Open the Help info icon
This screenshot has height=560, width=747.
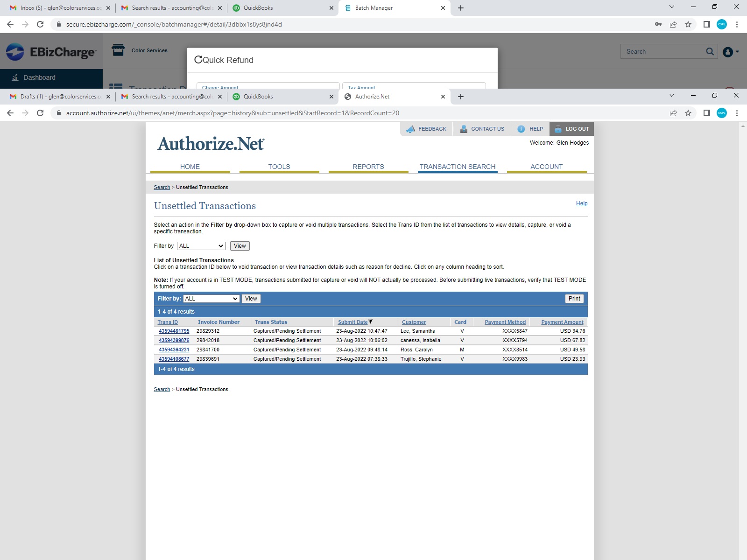point(521,129)
